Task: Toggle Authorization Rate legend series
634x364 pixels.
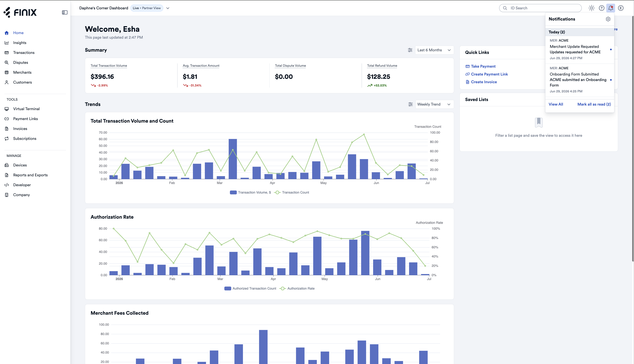Action: (297, 288)
